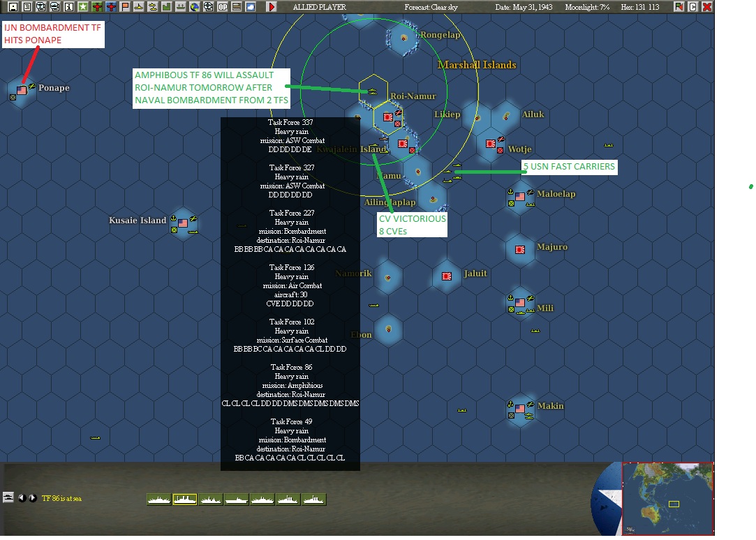Select the Namorik island hex
This screenshot has width=756, height=540.
click(388, 277)
